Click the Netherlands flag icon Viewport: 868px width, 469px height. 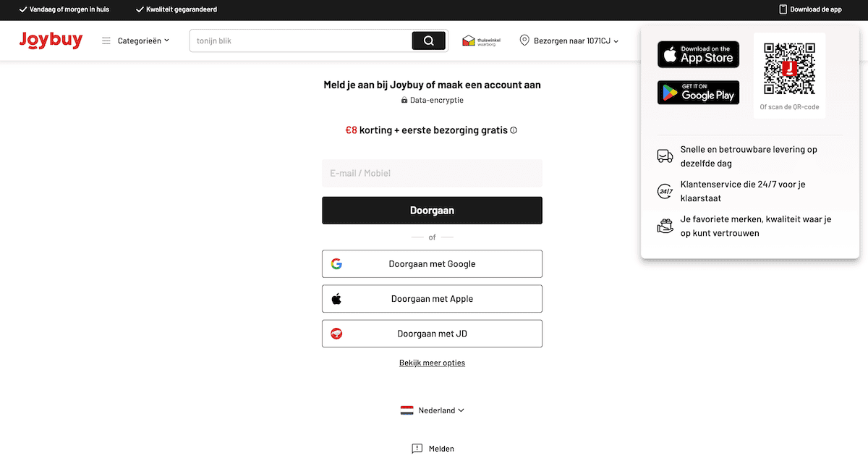407,410
